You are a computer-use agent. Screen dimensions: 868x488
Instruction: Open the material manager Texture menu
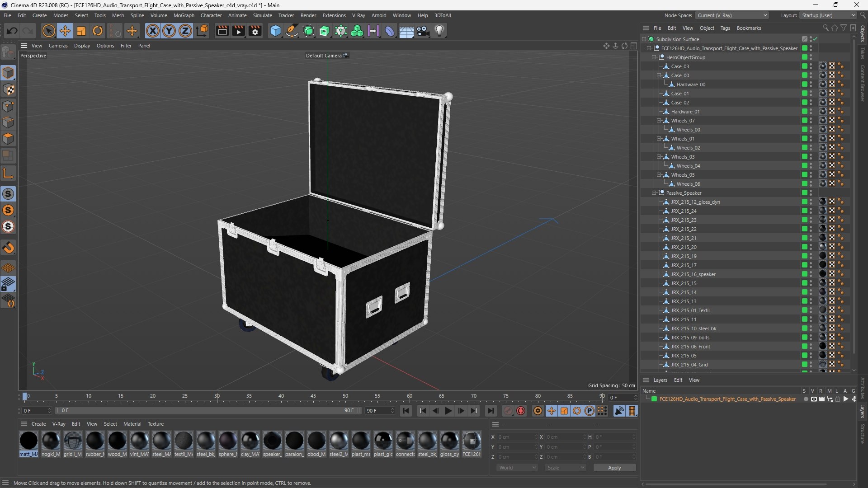pyautogui.click(x=156, y=424)
